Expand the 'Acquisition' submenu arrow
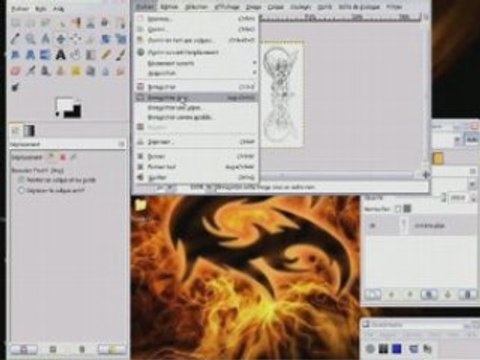This screenshot has height=360, width=480. click(x=254, y=72)
